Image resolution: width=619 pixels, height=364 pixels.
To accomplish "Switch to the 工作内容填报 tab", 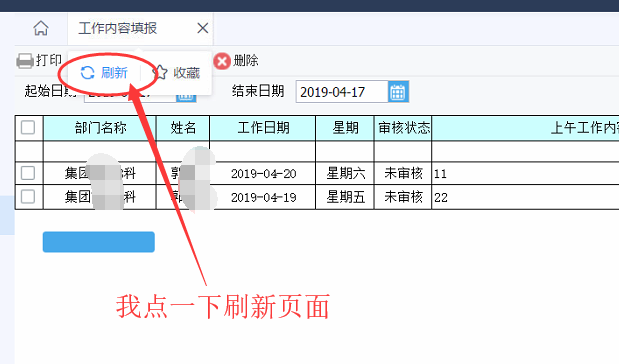I will pos(118,28).
